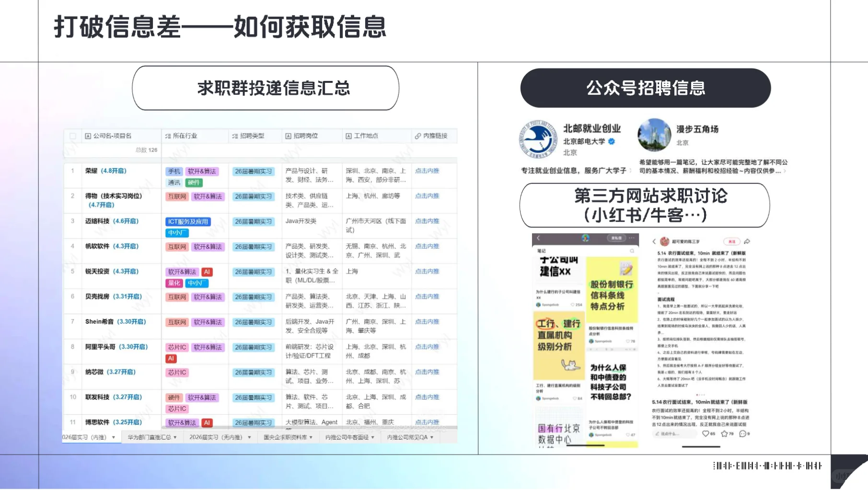
Task: Click the 说点什么 comment input field
Action: [x=674, y=433]
